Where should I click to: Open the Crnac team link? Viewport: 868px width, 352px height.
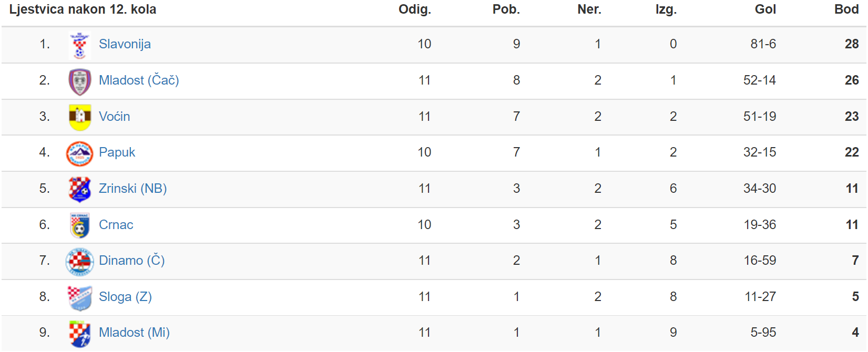click(x=116, y=225)
